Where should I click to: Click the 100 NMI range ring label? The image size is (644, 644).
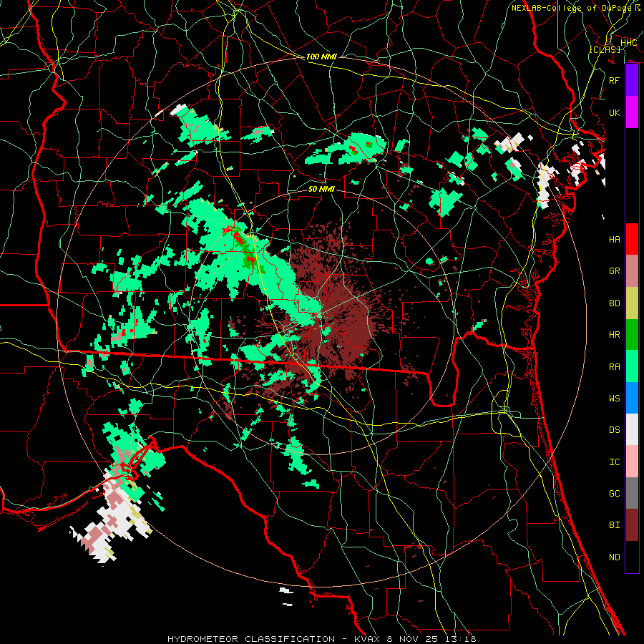tap(321, 57)
